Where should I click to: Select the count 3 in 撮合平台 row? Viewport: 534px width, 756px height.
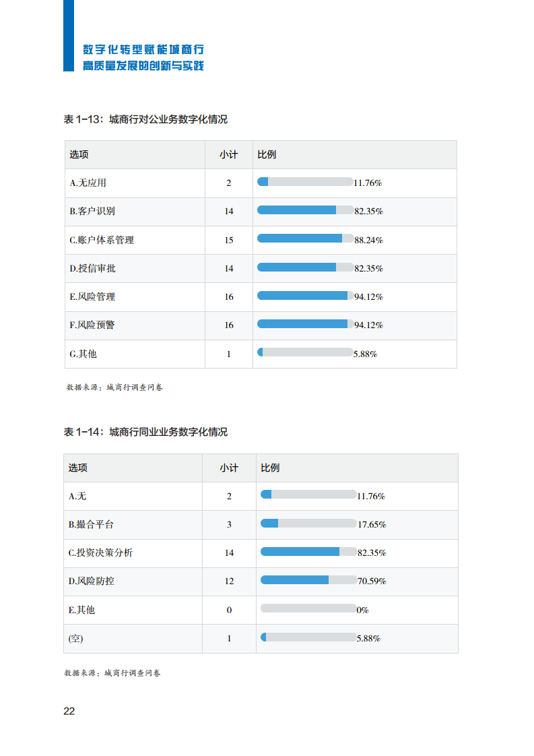[x=230, y=525]
